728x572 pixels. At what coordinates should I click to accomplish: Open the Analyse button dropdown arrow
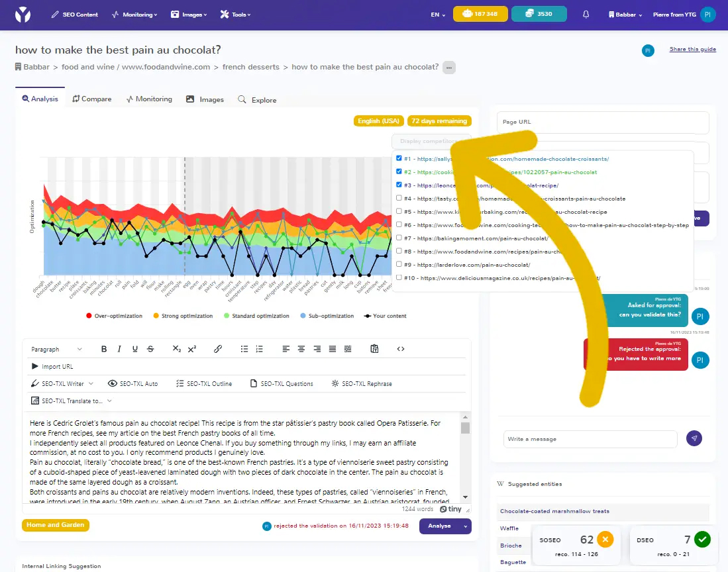pos(465,526)
